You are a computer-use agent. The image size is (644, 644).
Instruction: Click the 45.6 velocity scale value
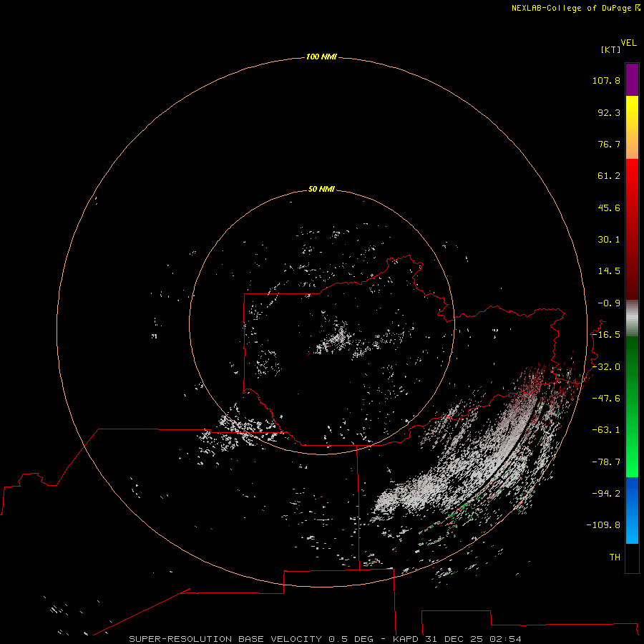(x=609, y=208)
